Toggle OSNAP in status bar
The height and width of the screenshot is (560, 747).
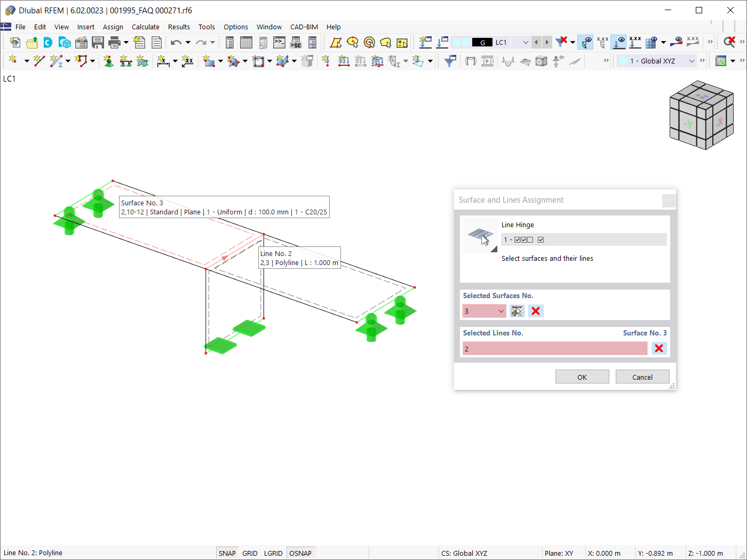(x=300, y=553)
